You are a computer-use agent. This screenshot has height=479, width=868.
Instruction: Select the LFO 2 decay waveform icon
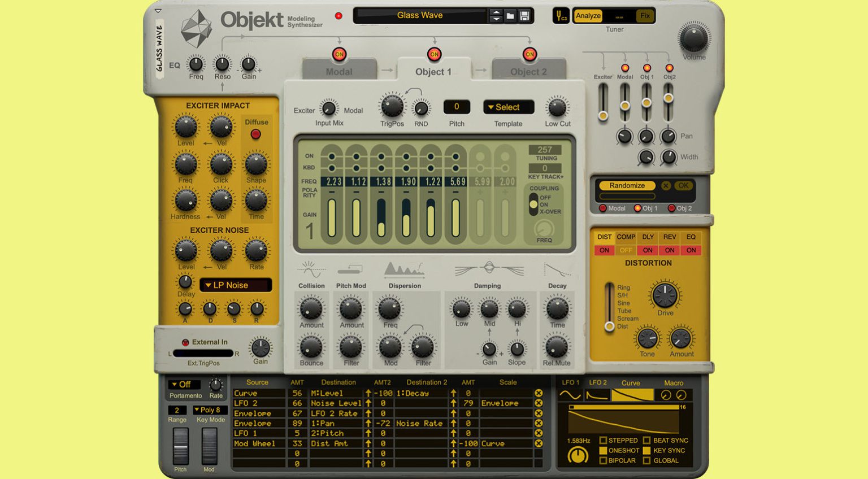coord(597,394)
